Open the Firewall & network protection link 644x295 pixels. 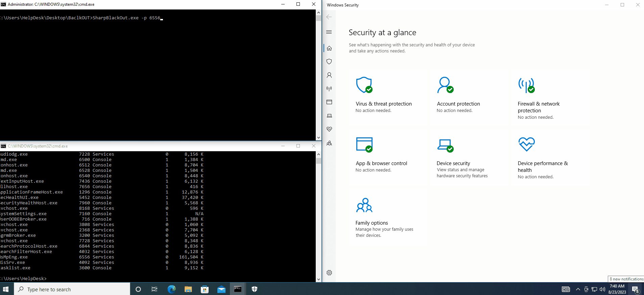(x=539, y=107)
